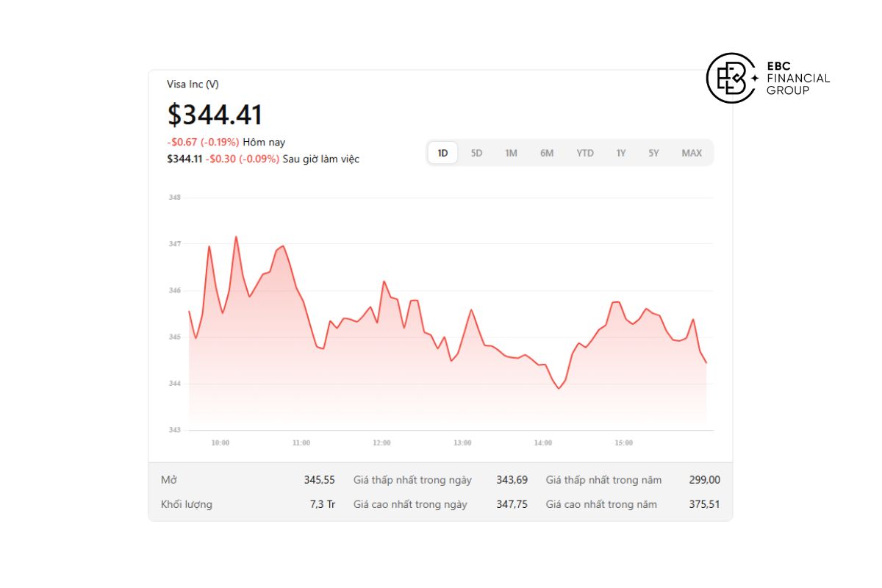Show the 1M price history

[511, 153]
